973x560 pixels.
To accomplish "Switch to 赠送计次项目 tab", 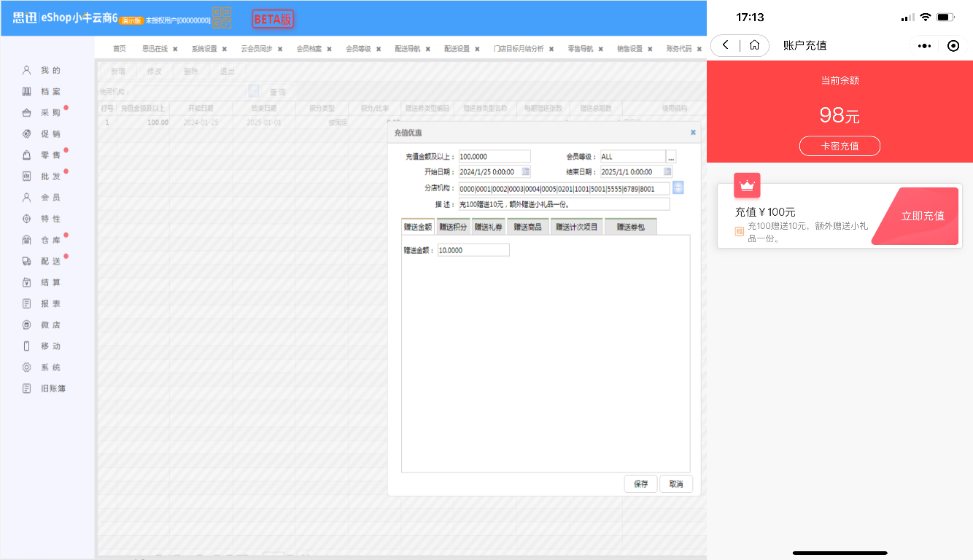I will click(x=577, y=227).
